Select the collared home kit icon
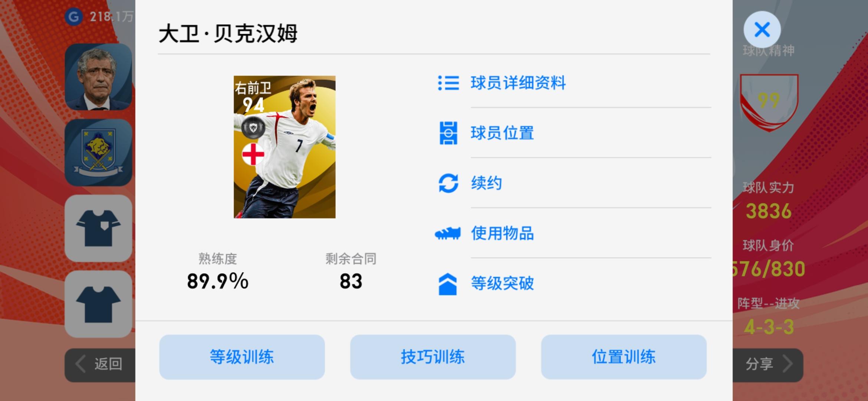The height and width of the screenshot is (401, 868). tap(98, 228)
